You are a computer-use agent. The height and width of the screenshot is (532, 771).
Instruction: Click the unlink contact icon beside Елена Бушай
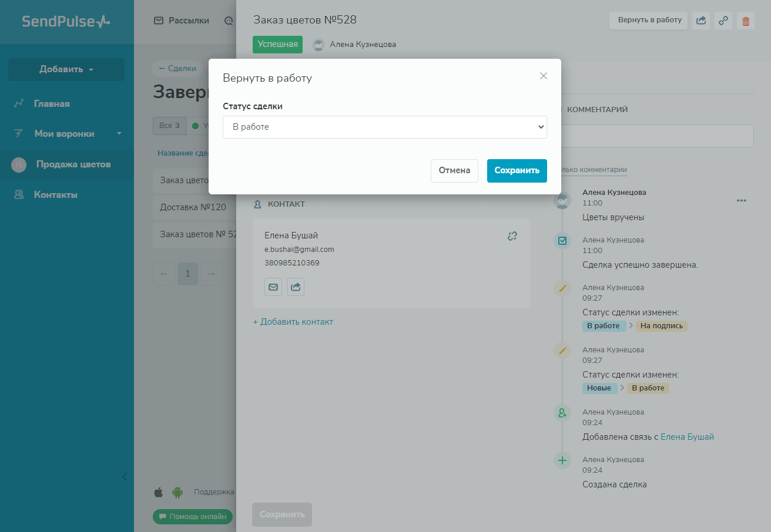512,236
